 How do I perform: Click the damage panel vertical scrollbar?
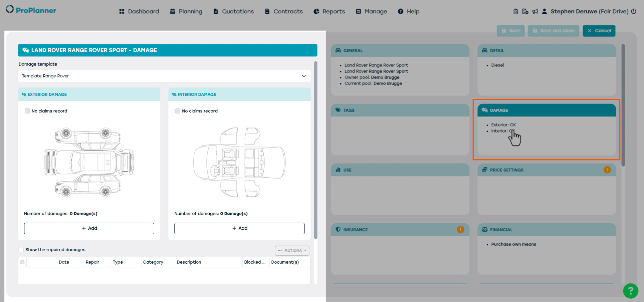pyautogui.click(x=315, y=150)
